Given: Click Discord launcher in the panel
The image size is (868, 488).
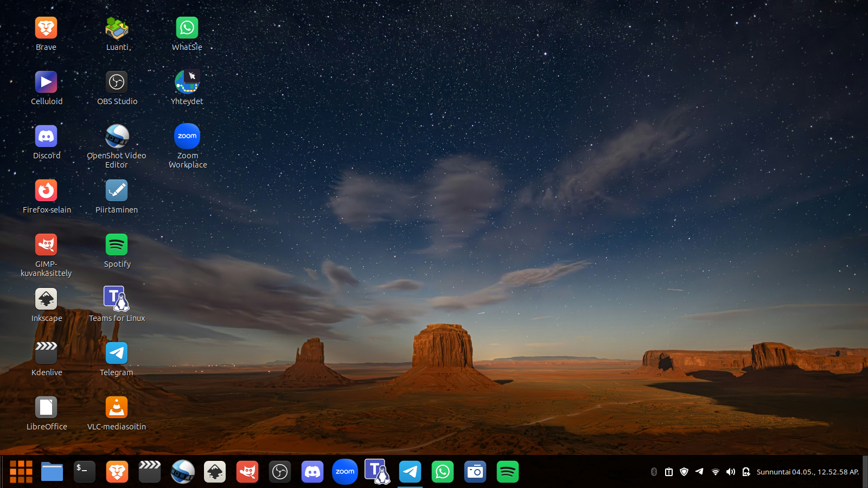Looking at the screenshot, I should [312, 472].
